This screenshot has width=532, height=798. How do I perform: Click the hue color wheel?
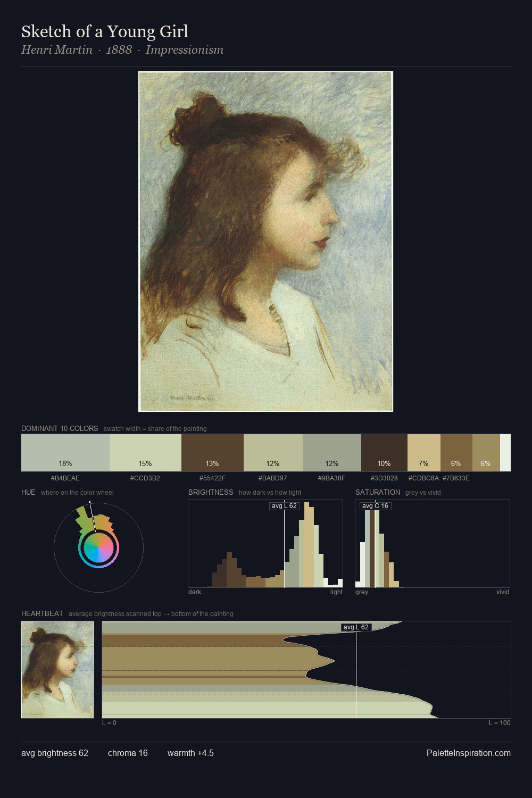98,547
